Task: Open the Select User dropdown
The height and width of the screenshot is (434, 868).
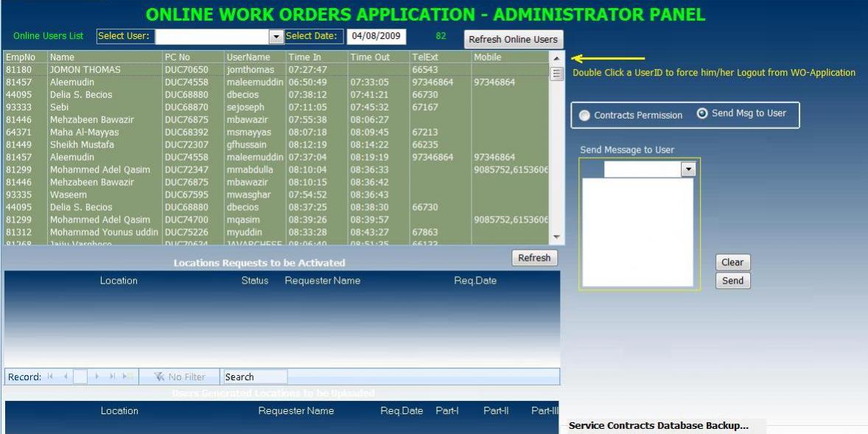Action: point(276,37)
